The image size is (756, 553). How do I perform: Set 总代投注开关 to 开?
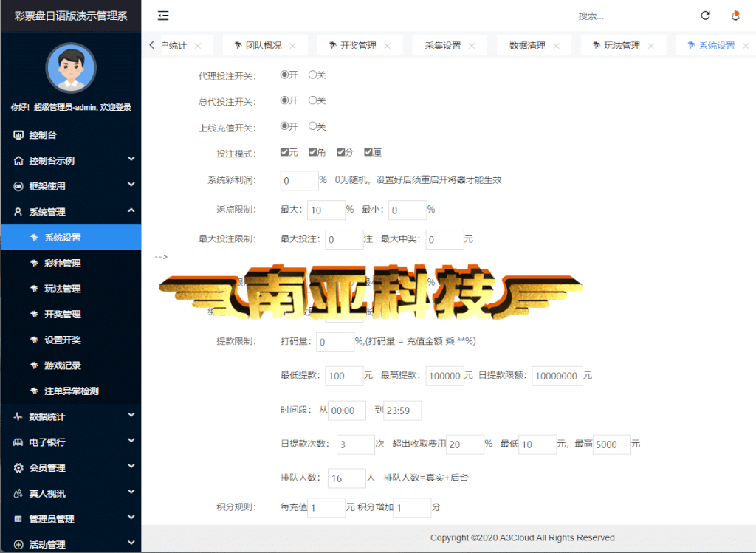(284, 100)
